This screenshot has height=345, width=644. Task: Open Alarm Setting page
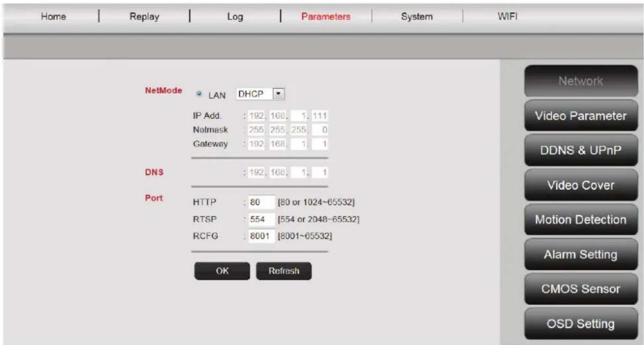tap(581, 254)
